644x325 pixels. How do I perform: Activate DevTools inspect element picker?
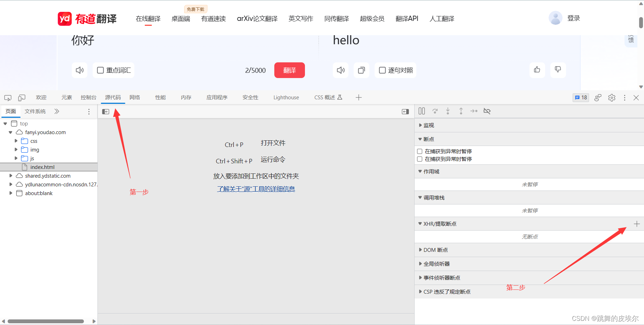[x=8, y=98]
